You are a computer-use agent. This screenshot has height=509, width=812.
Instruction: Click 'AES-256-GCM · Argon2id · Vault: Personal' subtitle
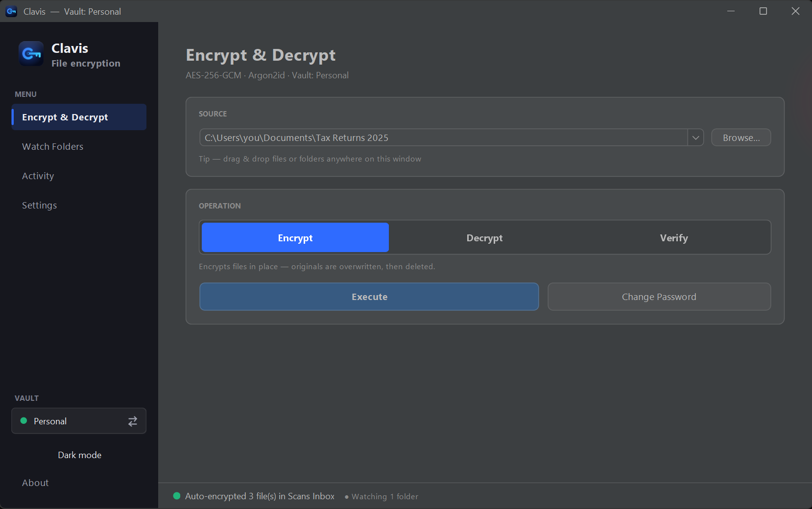pyautogui.click(x=267, y=75)
